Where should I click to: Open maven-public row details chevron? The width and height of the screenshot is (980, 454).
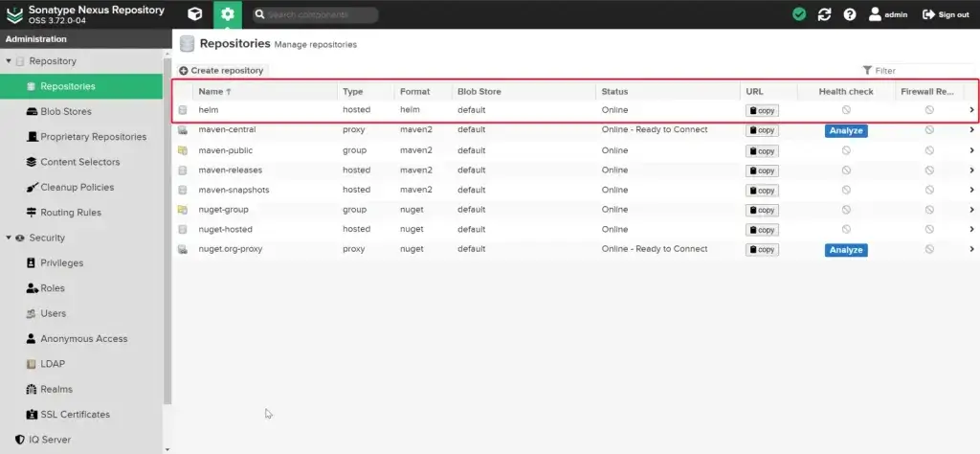click(972, 150)
